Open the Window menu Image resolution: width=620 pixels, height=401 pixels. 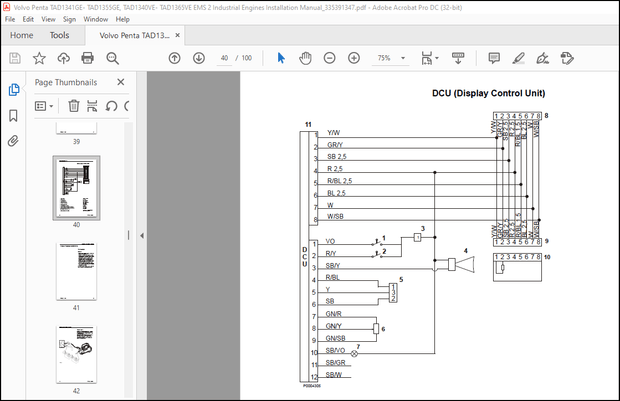tap(96, 19)
